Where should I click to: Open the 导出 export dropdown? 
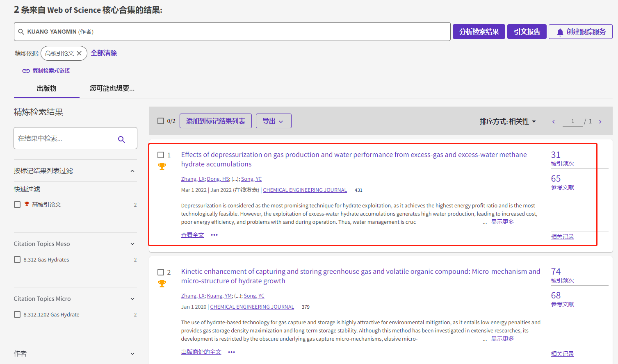coord(273,121)
